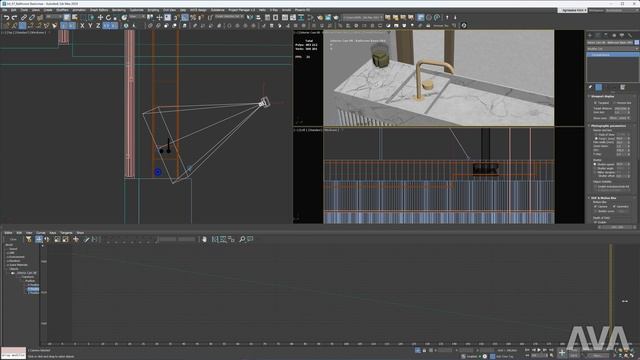The image size is (640, 360).
Task: Toggle the Geometry motion blur checkbox
Action: click(614, 207)
